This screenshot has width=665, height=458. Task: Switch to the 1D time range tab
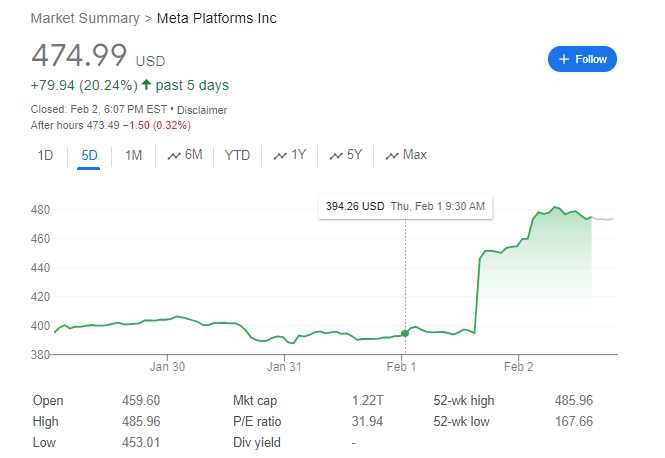[x=45, y=155]
